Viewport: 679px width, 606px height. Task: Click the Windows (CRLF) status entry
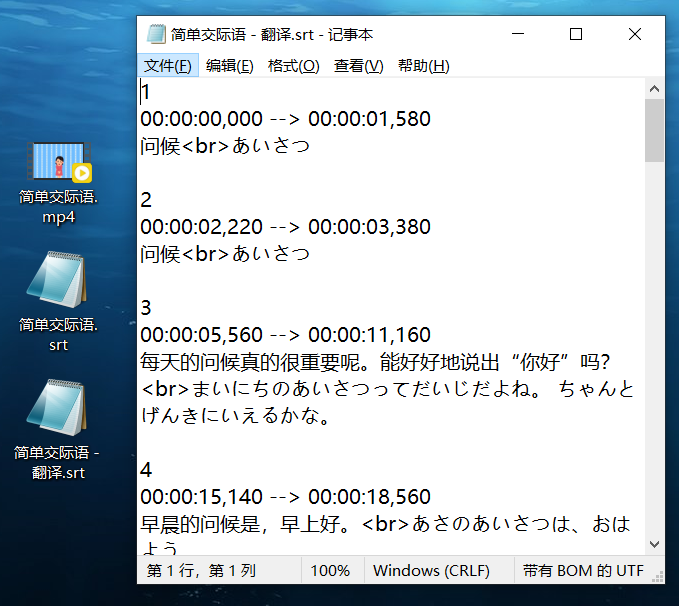[431, 570]
